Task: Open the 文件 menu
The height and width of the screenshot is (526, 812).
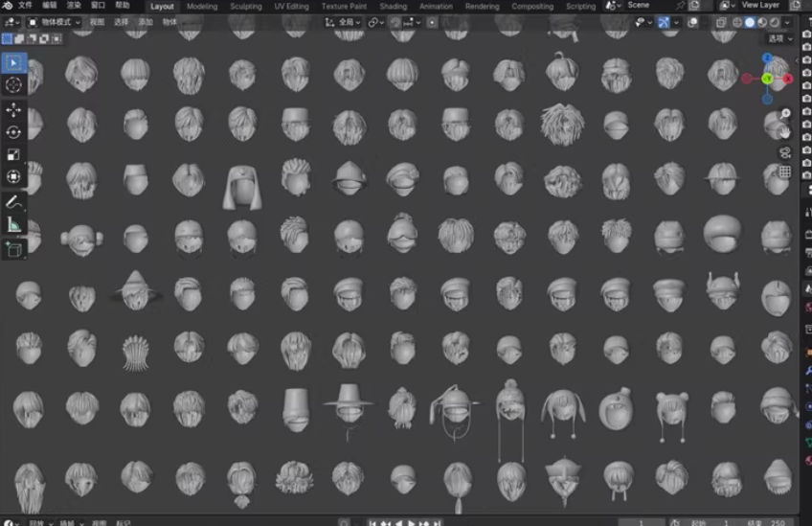Action: coord(25,6)
